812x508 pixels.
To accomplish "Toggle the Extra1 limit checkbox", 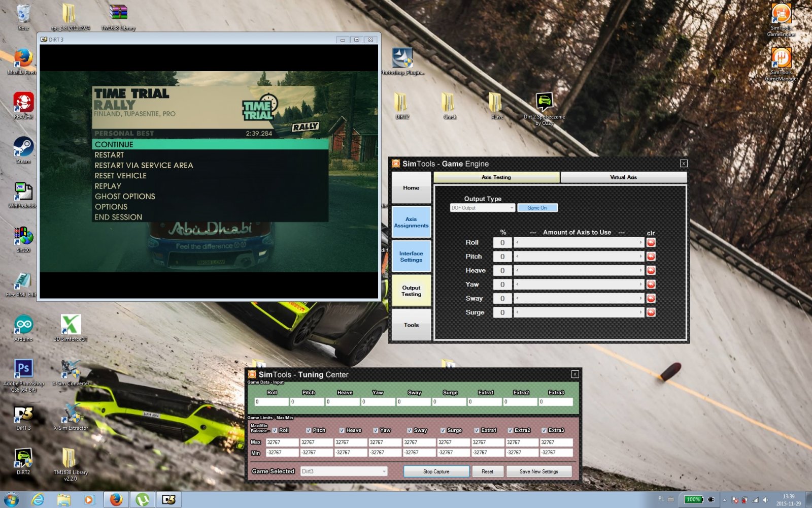I will (x=477, y=430).
